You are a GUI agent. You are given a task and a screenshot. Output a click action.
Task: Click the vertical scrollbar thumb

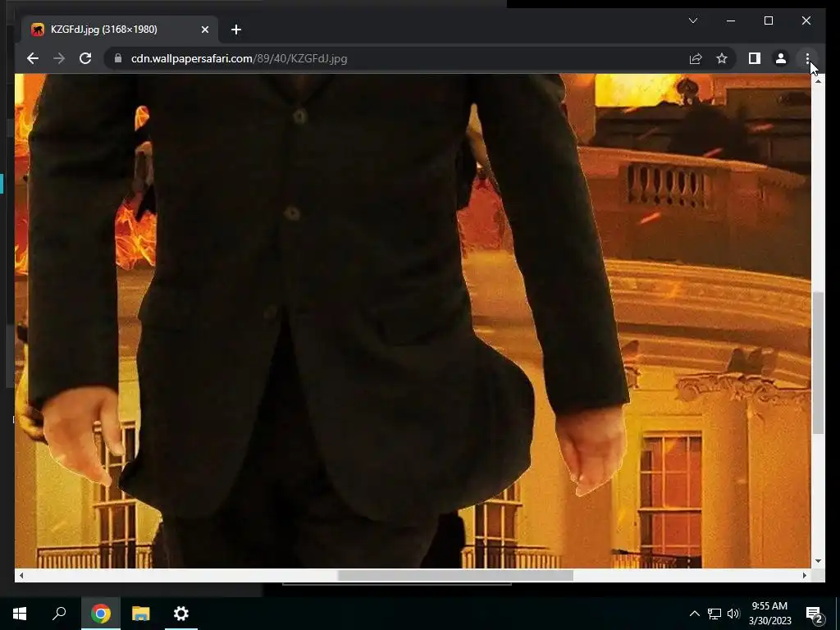pyautogui.click(x=818, y=363)
